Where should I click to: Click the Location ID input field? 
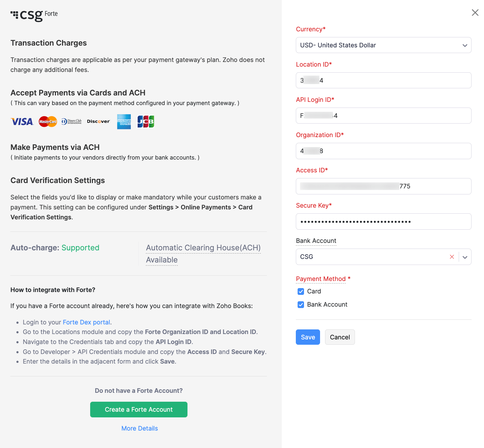click(383, 80)
